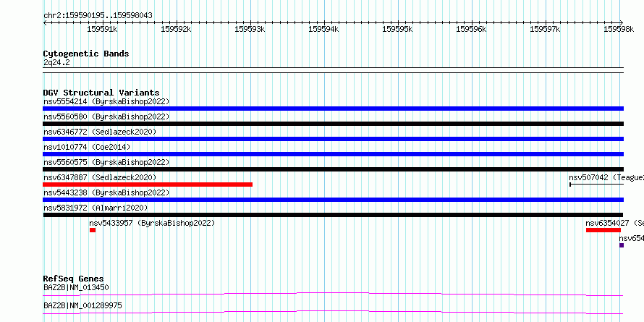
Task: Click the ruler's right arrowhead
Action: (x=622, y=23)
